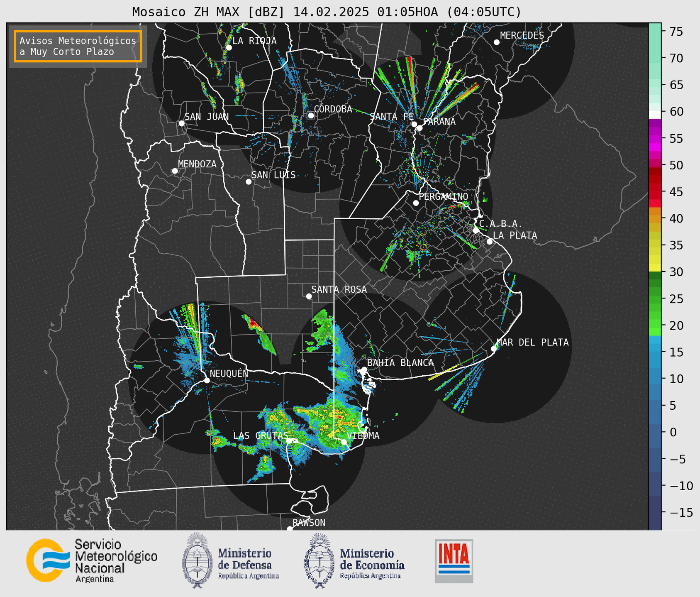Select the C.A.B.A. city marker dot
This screenshot has width=700, height=597.
(476, 230)
